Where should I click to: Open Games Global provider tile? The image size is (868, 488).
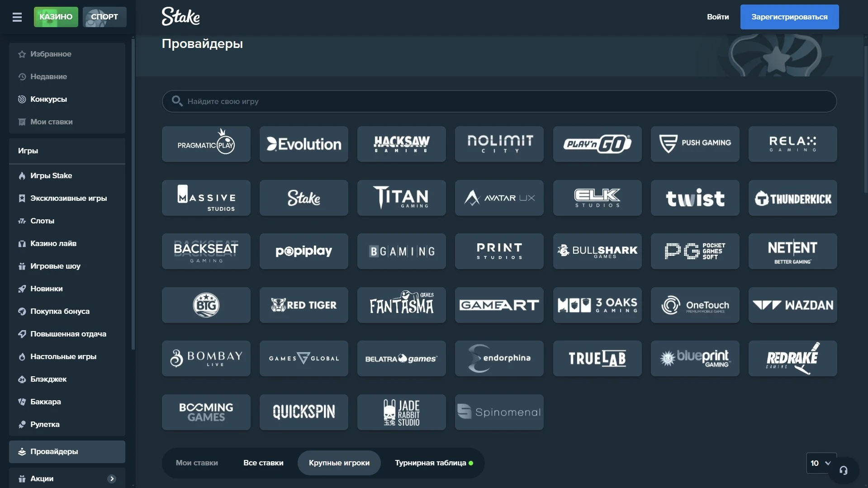[x=304, y=358]
